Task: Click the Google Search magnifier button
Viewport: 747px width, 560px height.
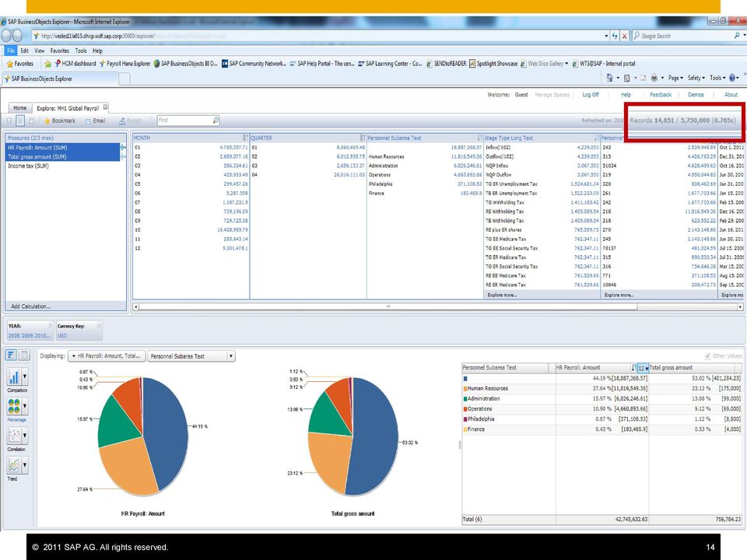Action: 737,36
